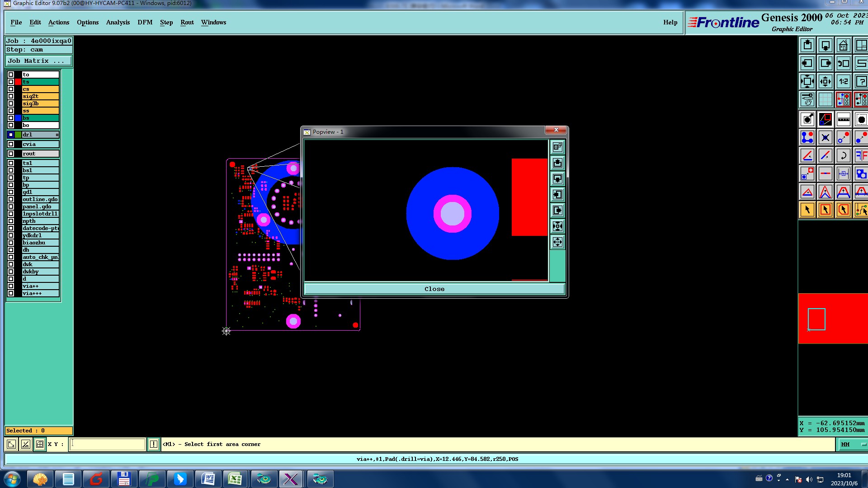
Task: Click the 1:2 zoom scale icon
Action: coord(843,81)
